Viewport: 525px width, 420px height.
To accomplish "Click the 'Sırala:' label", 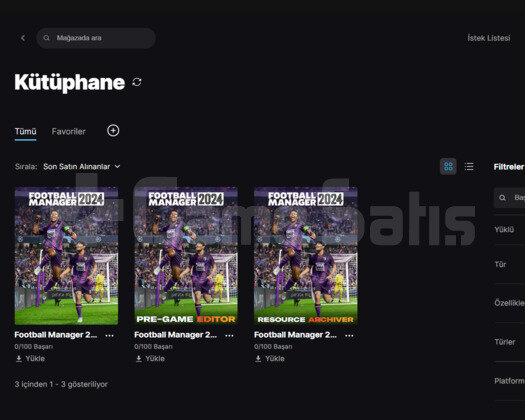I will point(26,166).
